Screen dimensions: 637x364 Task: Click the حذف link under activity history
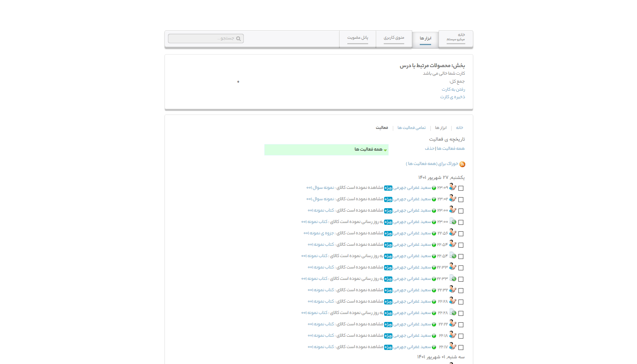pyautogui.click(x=430, y=149)
